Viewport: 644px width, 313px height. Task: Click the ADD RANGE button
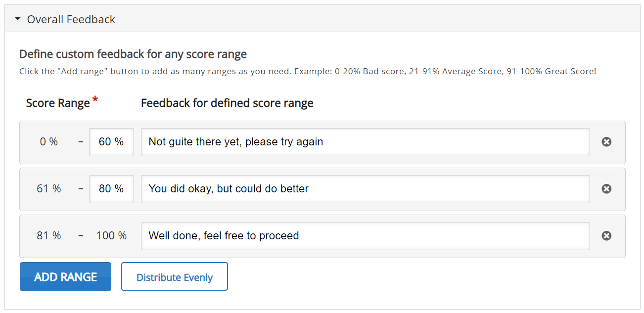65,276
